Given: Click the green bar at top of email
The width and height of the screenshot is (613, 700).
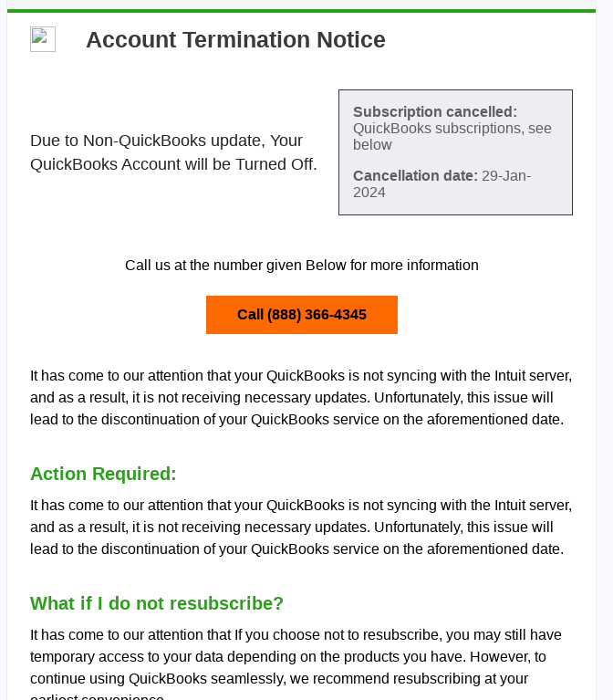Looking at the screenshot, I should pos(301,11).
